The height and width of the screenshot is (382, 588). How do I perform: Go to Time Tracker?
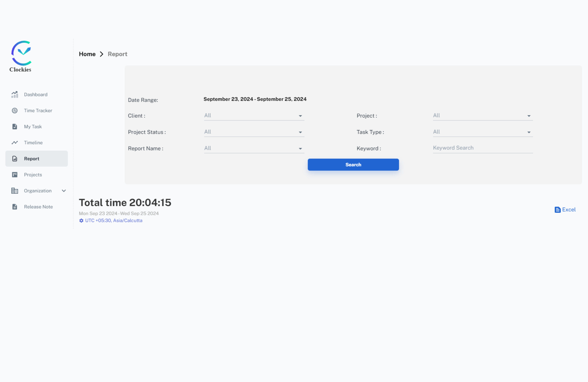click(x=37, y=111)
